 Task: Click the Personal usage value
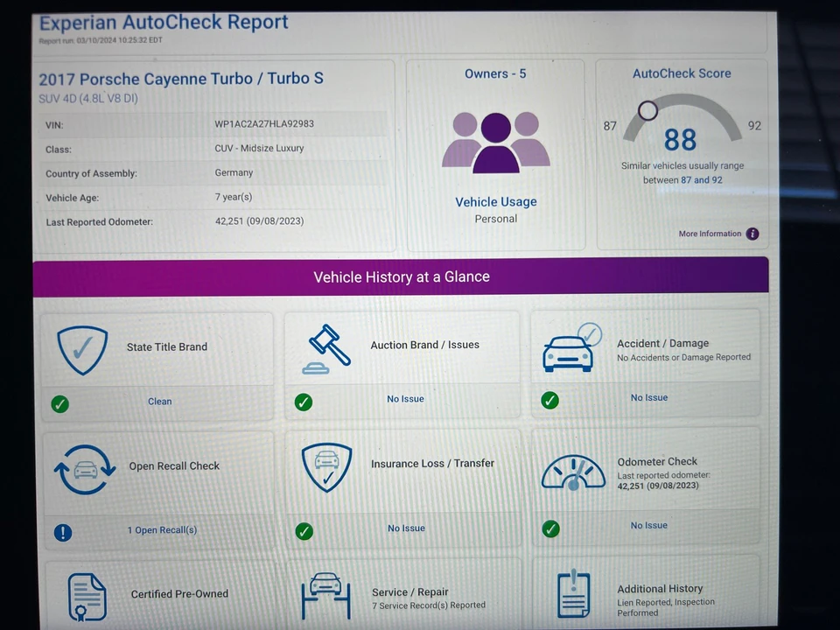click(x=496, y=219)
